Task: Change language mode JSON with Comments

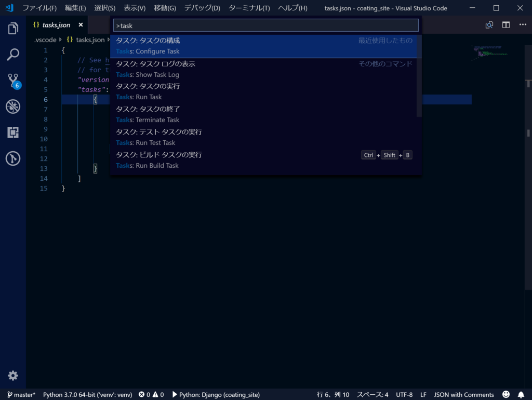Action: coord(464,395)
